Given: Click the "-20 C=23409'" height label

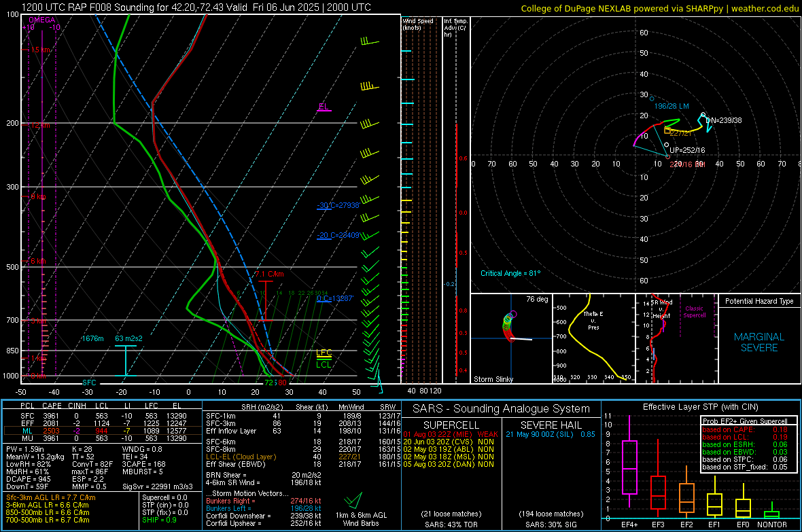Looking at the screenshot, I should [x=338, y=235].
